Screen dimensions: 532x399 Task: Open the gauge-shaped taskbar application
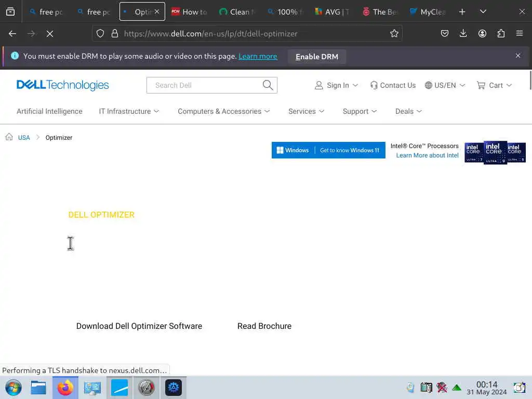[x=146, y=388]
